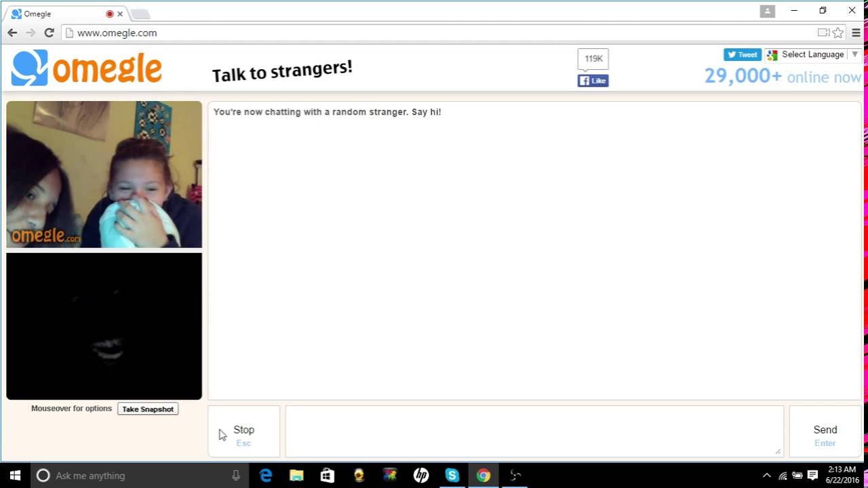Click the browser Forward arrow
Viewport: 868px width, 488px height.
(x=31, y=33)
